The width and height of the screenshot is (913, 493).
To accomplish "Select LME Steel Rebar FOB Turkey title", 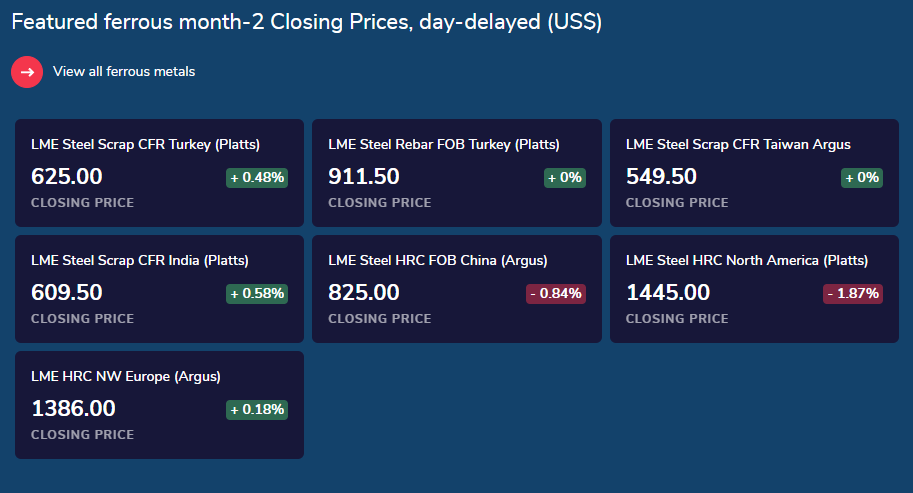I will tap(444, 144).
